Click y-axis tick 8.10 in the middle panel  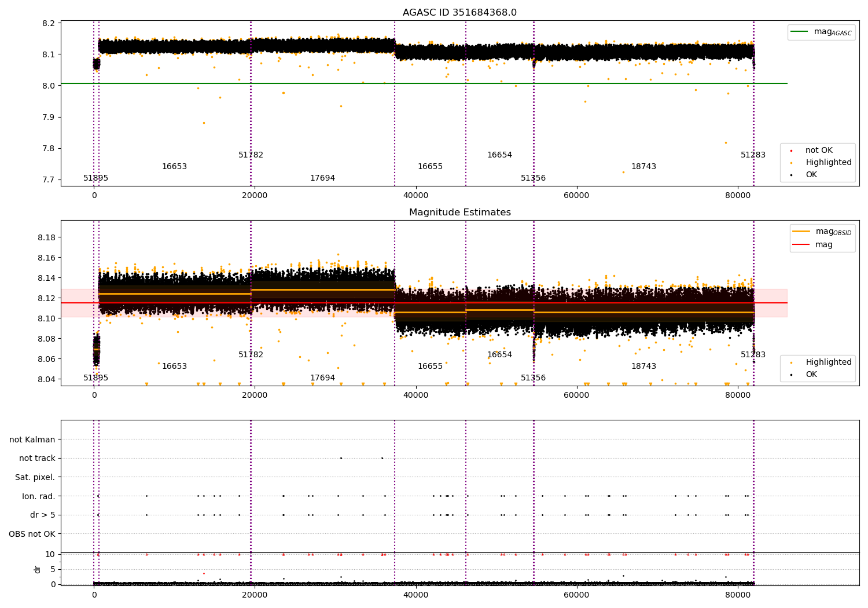46,318
